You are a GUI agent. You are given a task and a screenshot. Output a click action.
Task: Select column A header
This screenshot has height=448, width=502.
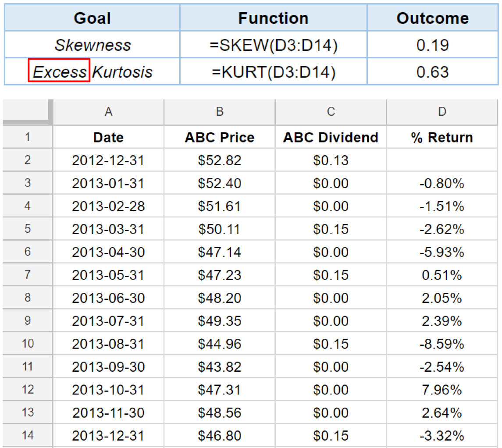pos(108,112)
